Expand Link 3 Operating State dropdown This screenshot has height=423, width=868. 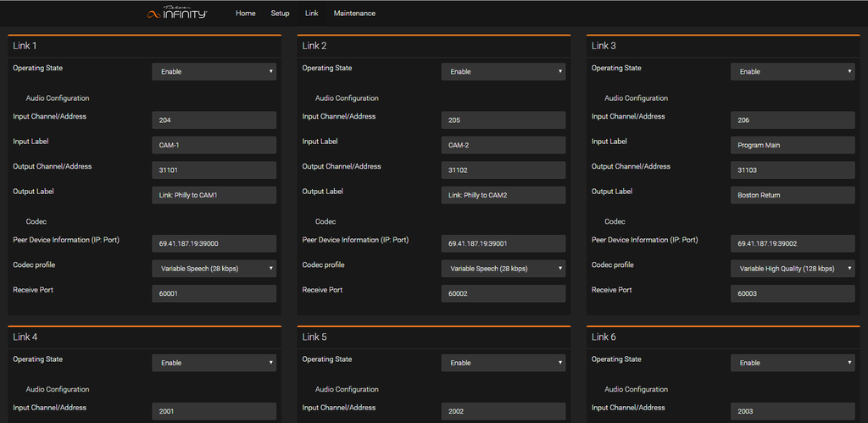[793, 71]
